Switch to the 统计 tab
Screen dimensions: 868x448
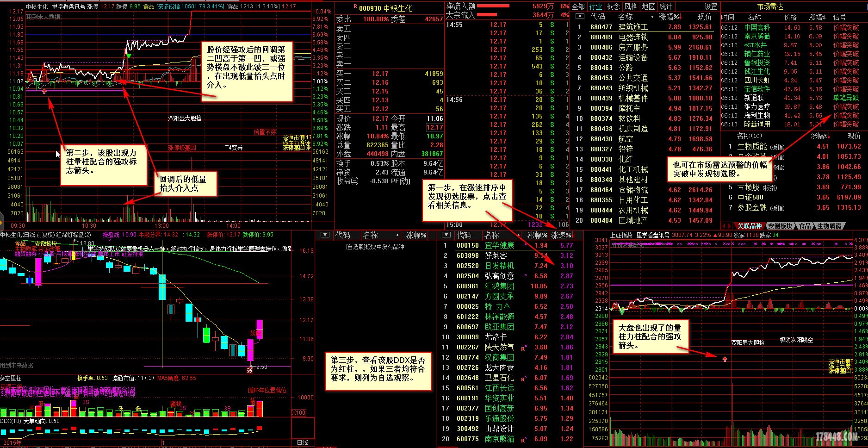coord(665,6)
